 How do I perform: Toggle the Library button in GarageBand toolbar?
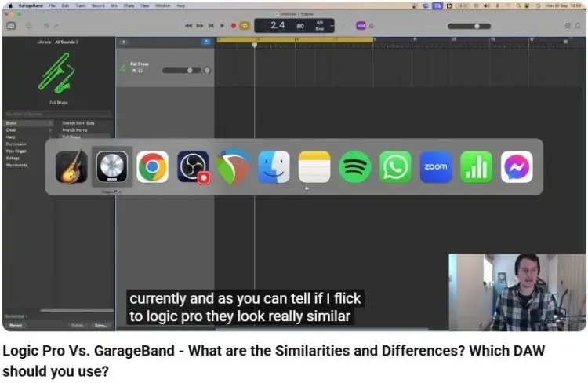pyautogui.click(x=11, y=26)
